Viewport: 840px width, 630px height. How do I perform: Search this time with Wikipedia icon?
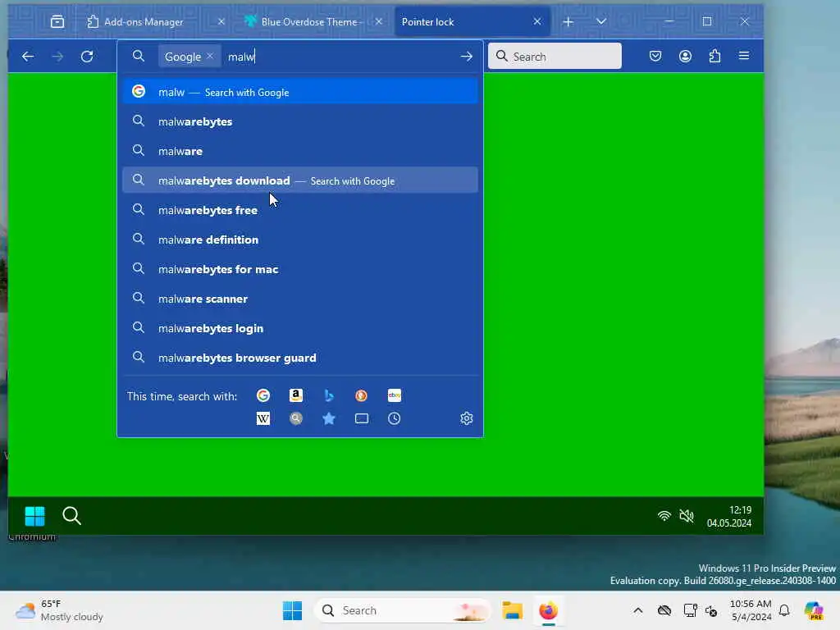click(263, 418)
